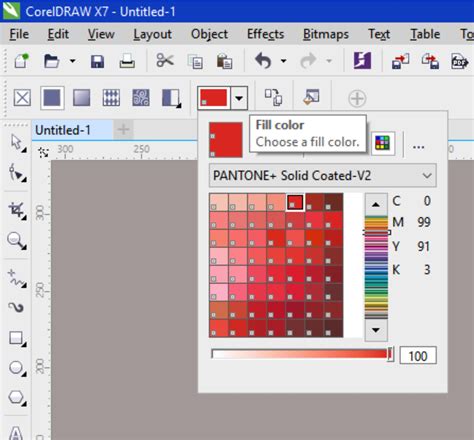Toggle the fill color picker dropdown arrow

pyautogui.click(x=239, y=98)
